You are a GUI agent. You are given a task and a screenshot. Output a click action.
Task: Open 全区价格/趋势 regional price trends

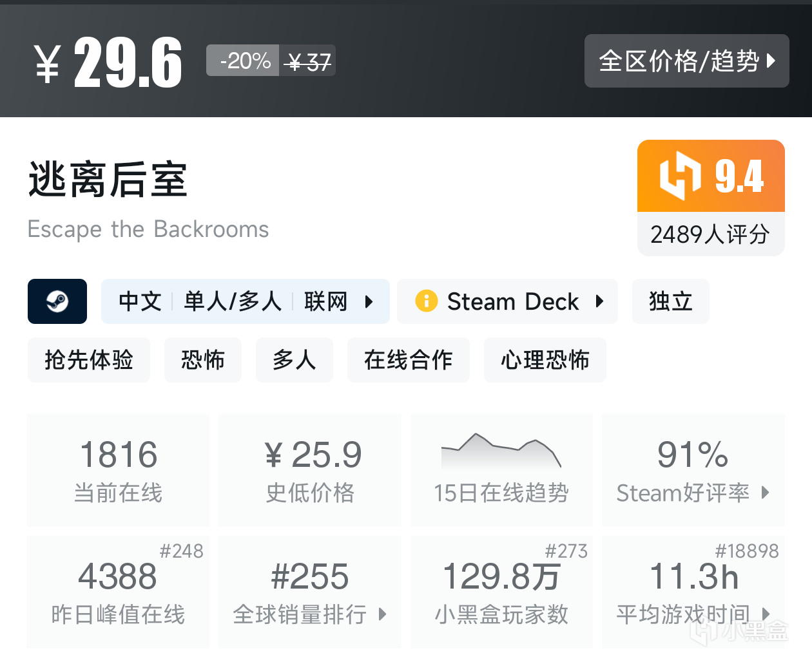tap(686, 61)
